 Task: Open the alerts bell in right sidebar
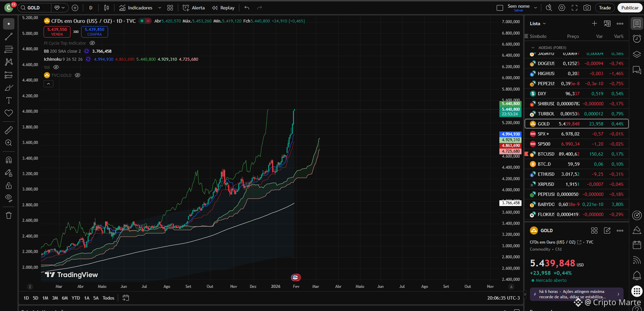(x=637, y=275)
